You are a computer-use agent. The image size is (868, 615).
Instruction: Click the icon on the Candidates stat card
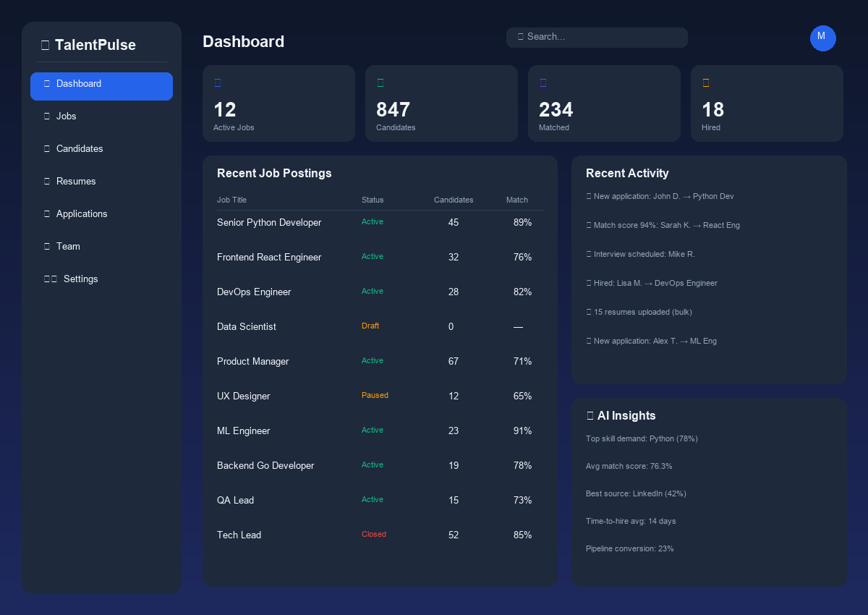pos(380,82)
